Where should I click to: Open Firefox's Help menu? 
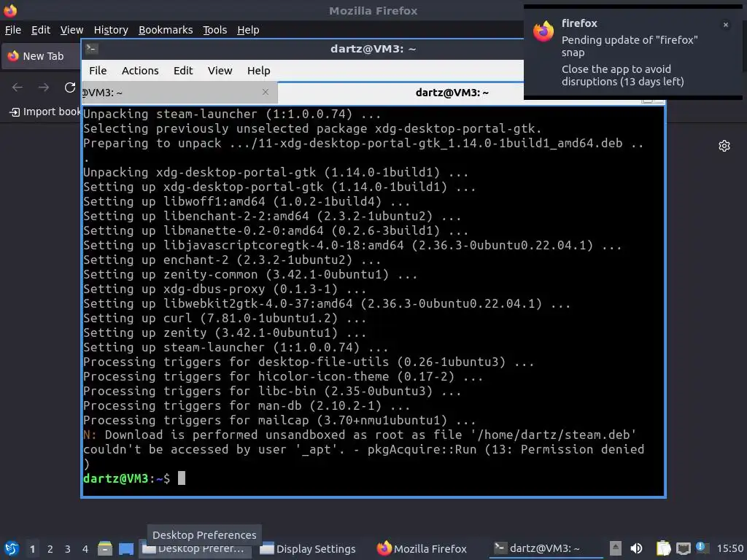point(248,30)
